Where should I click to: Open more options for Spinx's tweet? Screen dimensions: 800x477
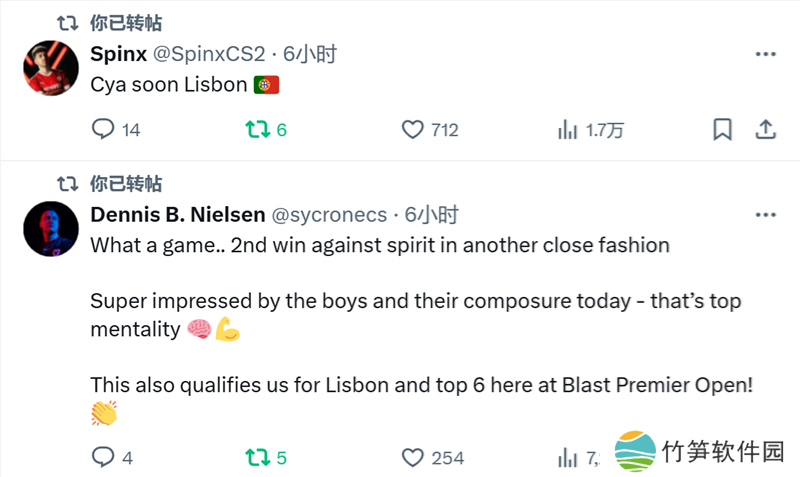(766, 55)
